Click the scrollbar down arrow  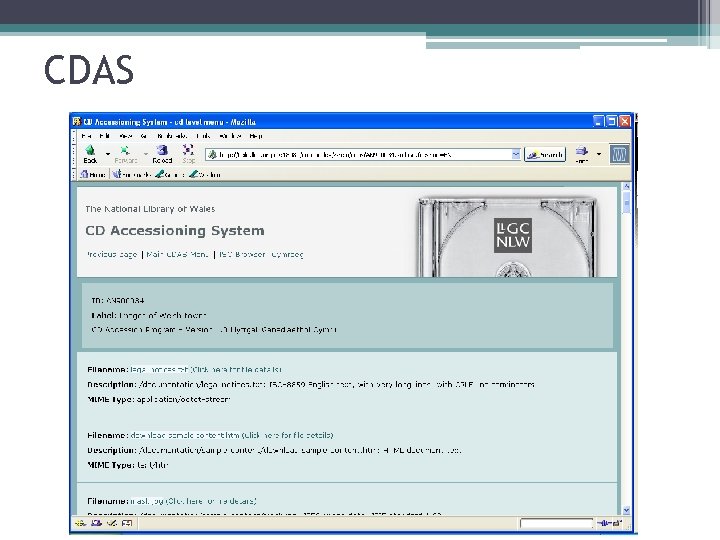(x=626, y=511)
